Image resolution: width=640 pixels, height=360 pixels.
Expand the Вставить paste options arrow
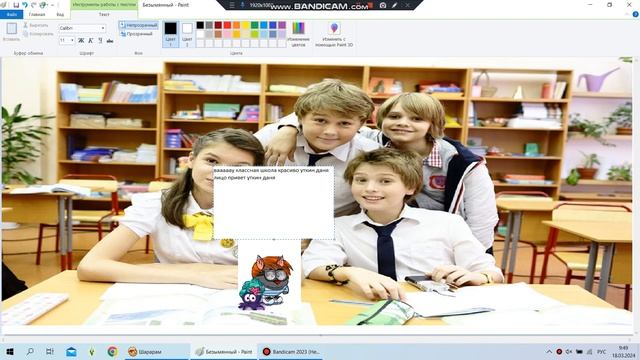click(x=11, y=40)
